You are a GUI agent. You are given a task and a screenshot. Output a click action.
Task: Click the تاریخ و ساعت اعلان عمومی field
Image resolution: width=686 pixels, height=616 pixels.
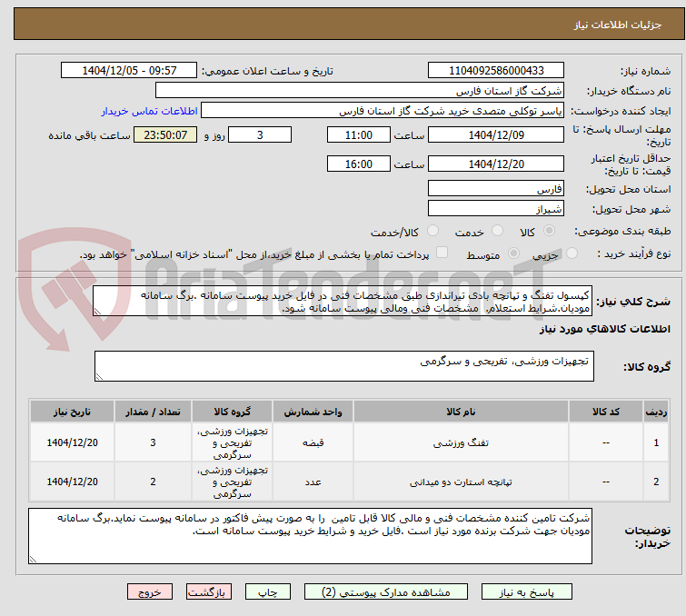[129, 71]
